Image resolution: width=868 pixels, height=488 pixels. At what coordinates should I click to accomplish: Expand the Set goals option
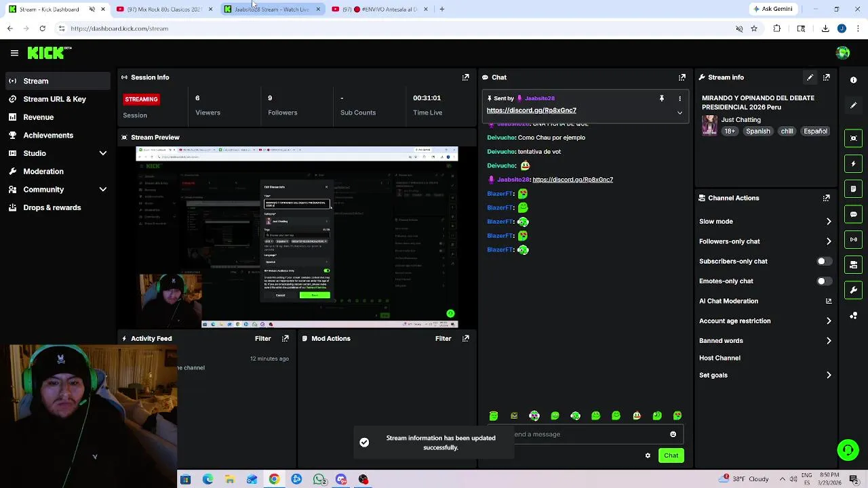[x=829, y=375]
